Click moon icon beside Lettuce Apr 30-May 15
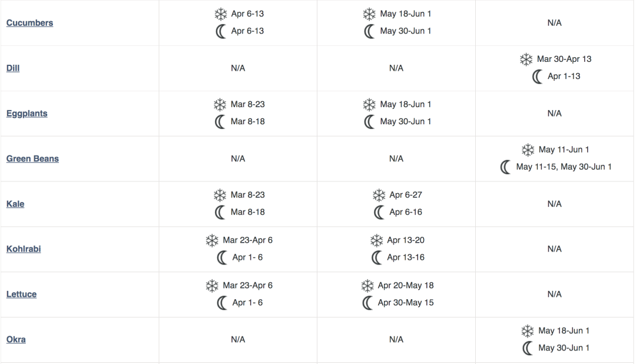 click(x=367, y=303)
